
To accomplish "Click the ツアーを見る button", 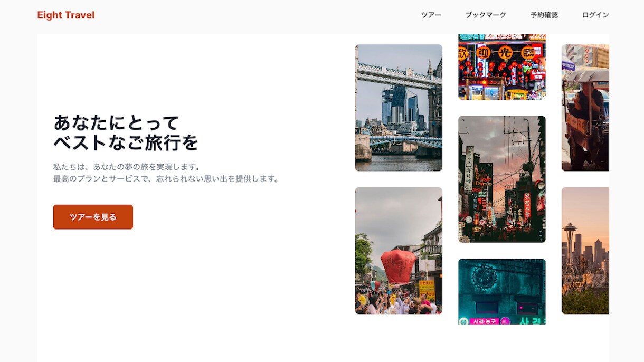I will click(93, 217).
